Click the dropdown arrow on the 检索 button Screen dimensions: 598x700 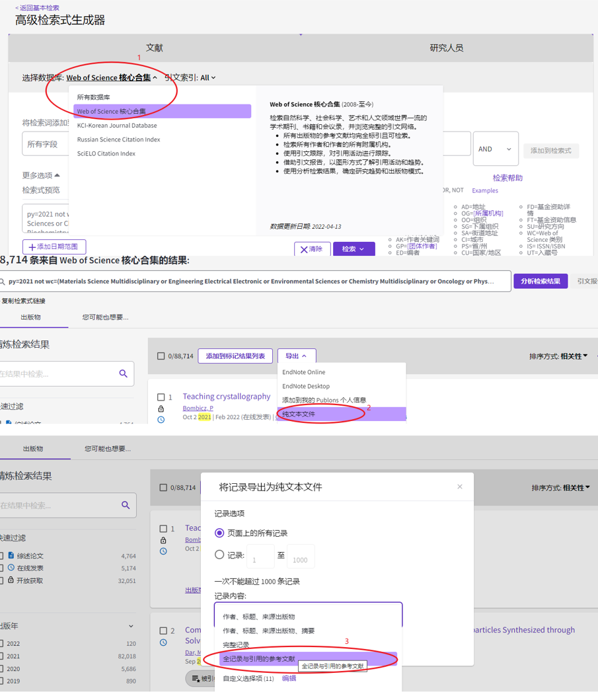(362, 249)
